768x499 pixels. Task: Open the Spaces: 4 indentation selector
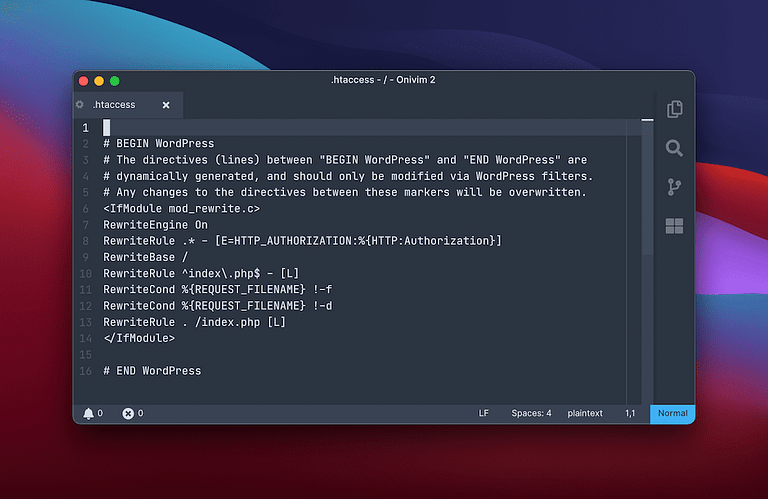[531, 413]
